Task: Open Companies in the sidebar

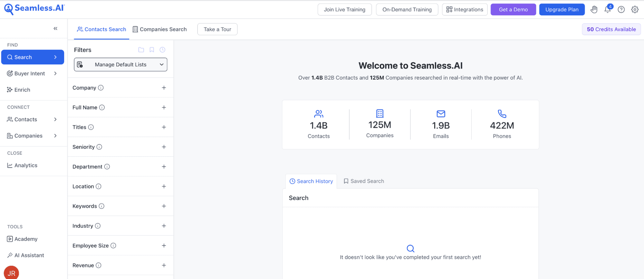Action: click(x=33, y=136)
